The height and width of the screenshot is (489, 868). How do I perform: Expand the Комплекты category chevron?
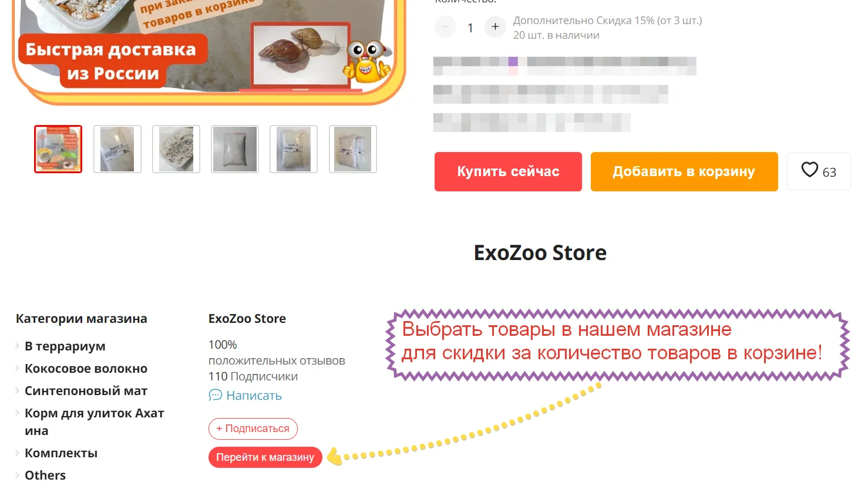pyautogui.click(x=18, y=453)
